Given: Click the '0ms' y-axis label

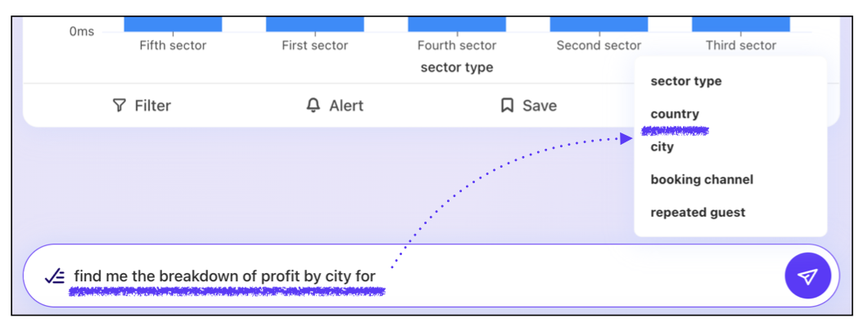Looking at the screenshot, I should point(81,32).
